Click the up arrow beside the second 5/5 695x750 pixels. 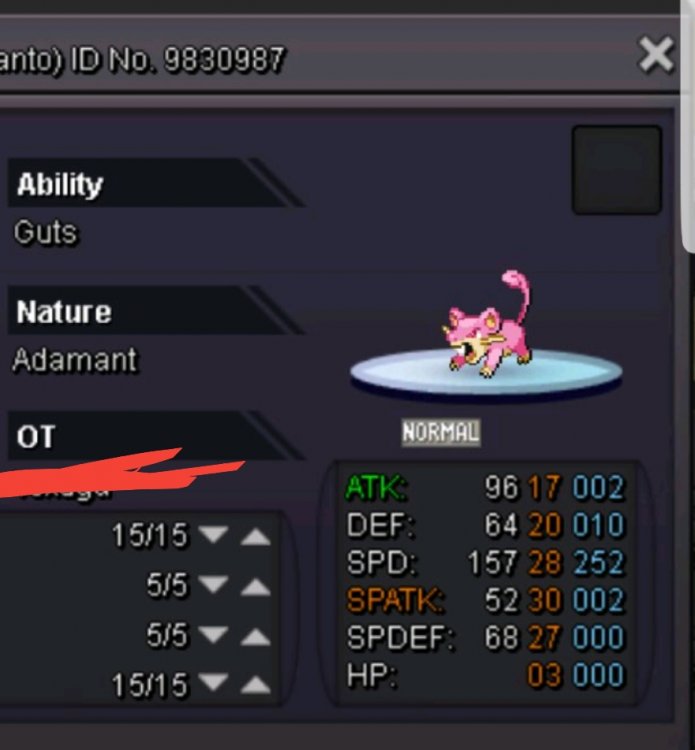pos(255,637)
